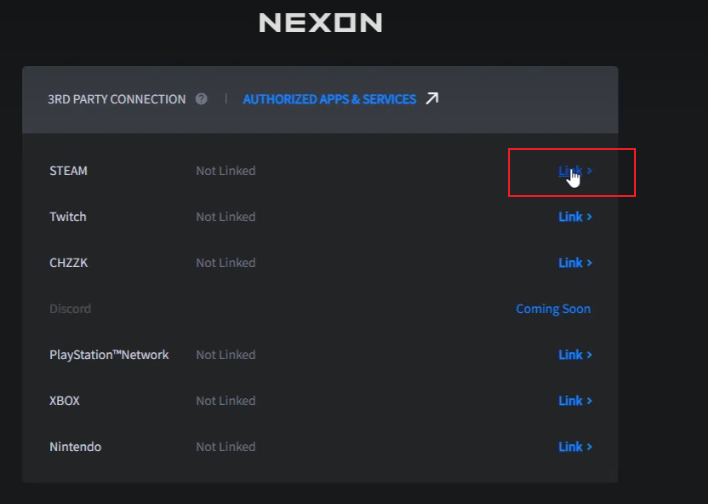Click the STEAM service row label

click(68, 171)
